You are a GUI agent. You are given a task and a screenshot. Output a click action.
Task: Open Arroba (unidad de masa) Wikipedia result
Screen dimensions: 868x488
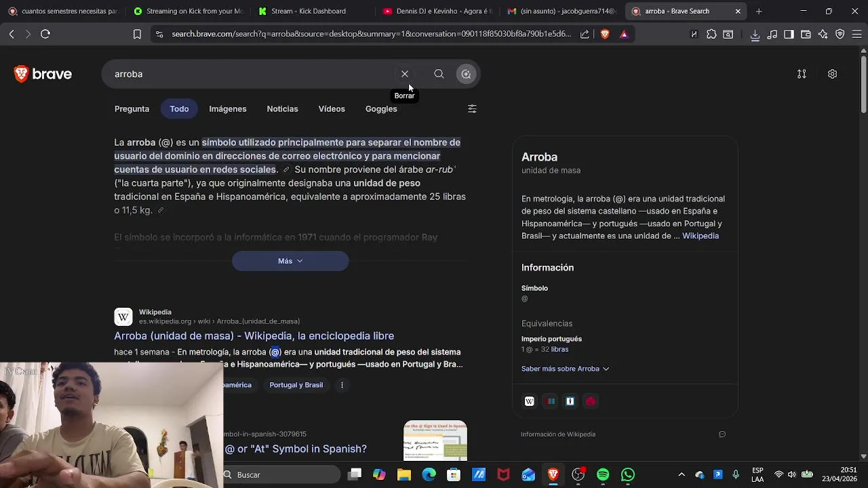[254, 335]
